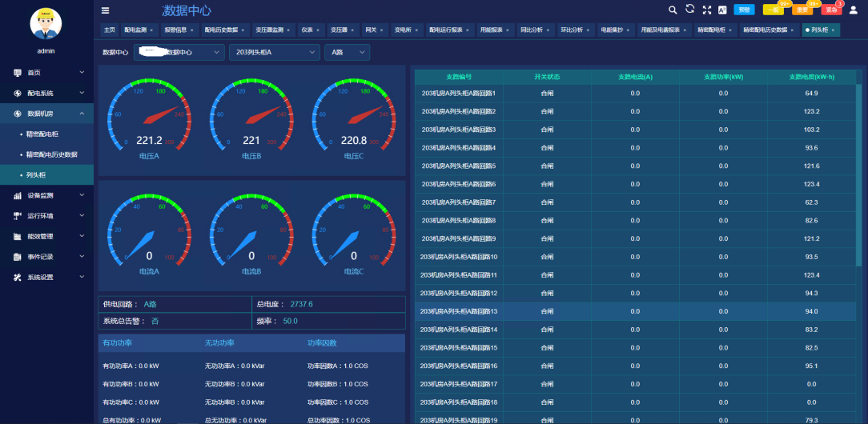Click the refresh icon in header
868x424 pixels.
click(689, 10)
